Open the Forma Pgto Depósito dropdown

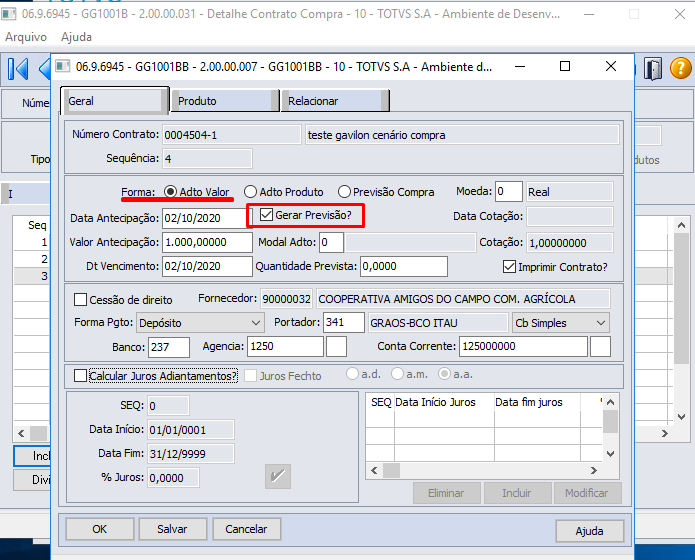(200, 323)
